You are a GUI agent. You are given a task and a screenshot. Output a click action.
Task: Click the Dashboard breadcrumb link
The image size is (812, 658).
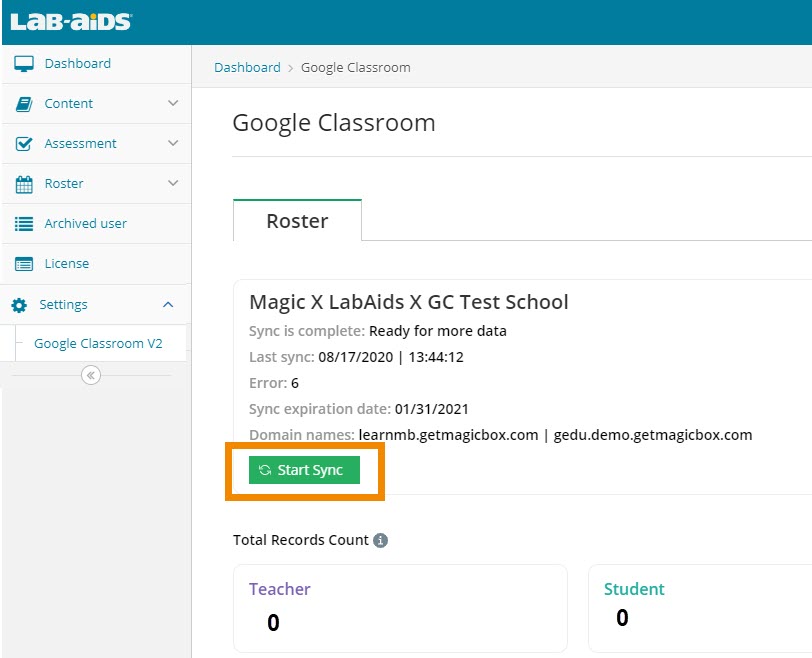click(247, 67)
